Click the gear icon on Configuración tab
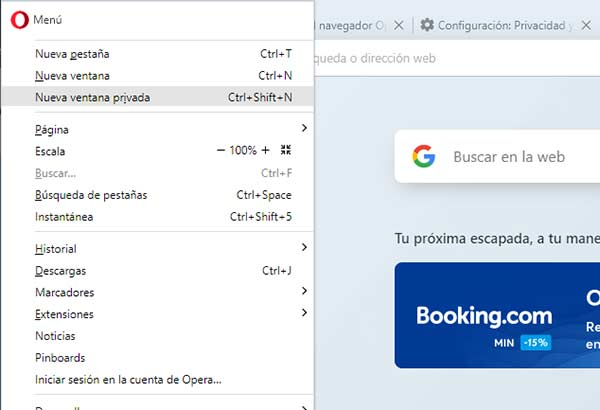 [x=427, y=25]
